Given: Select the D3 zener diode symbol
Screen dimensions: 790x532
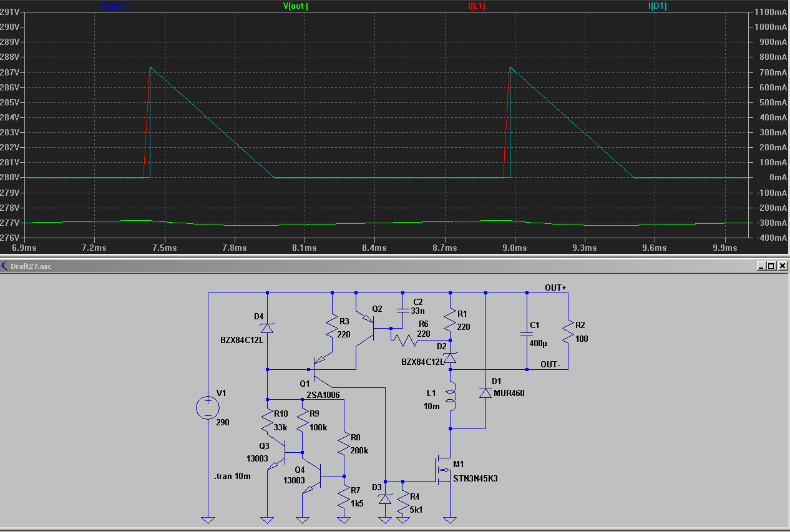Looking at the screenshot, I should (x=385, y=498).
